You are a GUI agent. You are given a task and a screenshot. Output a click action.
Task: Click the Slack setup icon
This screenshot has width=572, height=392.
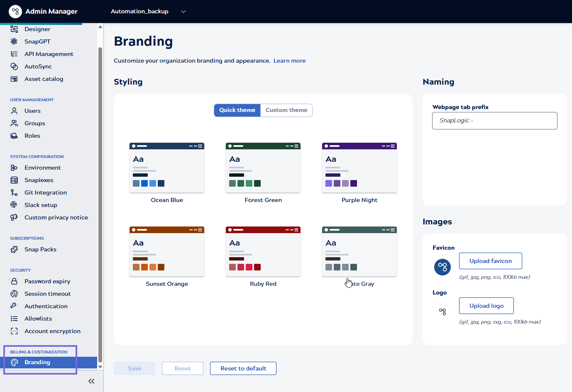14,205
